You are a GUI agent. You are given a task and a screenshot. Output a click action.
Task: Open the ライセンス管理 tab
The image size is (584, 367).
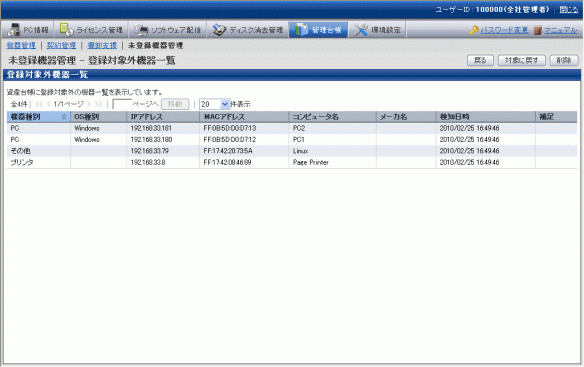91,30
